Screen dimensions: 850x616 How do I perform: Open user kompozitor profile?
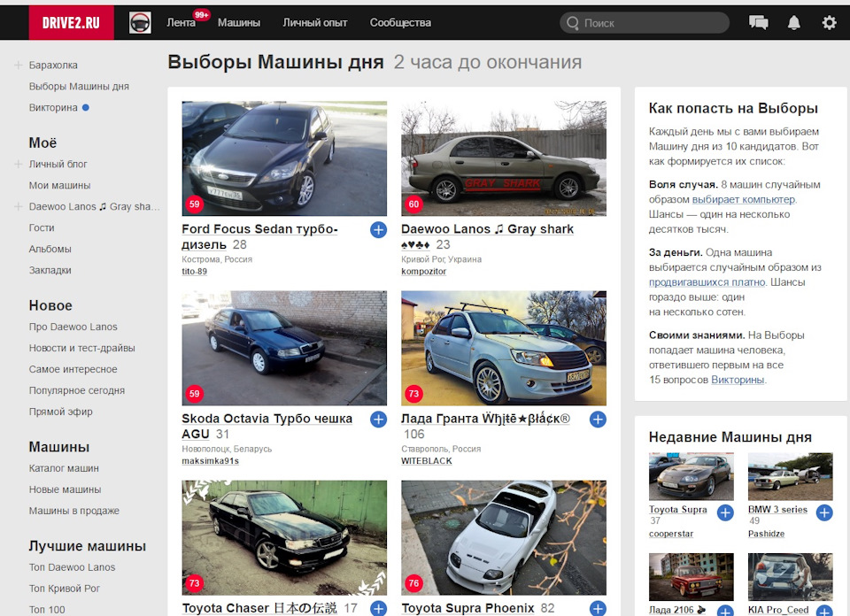(423, 272)
